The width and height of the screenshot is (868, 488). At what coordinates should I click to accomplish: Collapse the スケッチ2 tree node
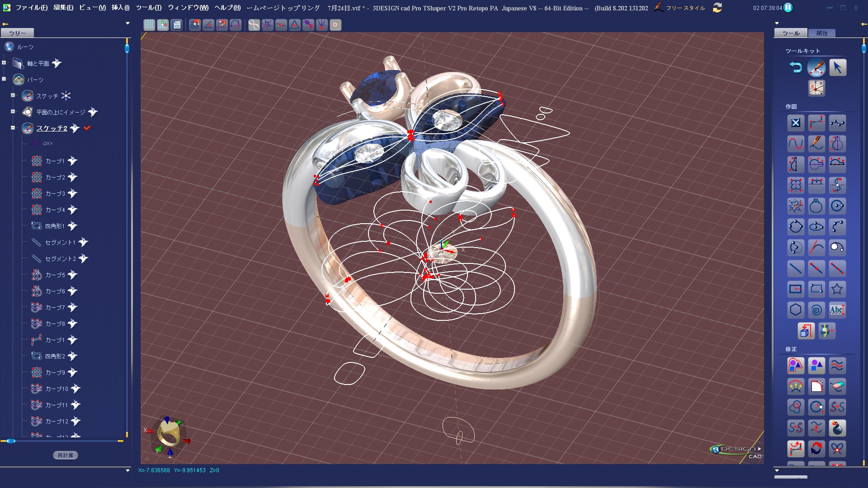(x=13, y=128)
